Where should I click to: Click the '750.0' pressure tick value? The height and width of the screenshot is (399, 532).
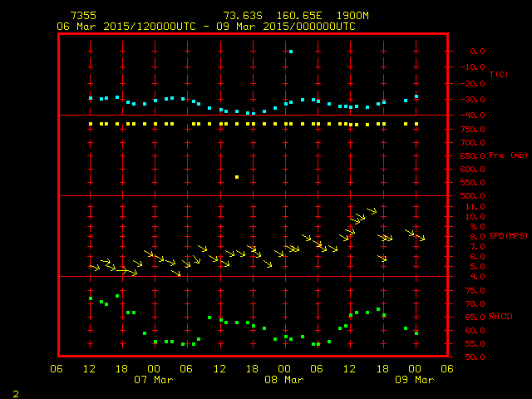(x=473, y=130)
